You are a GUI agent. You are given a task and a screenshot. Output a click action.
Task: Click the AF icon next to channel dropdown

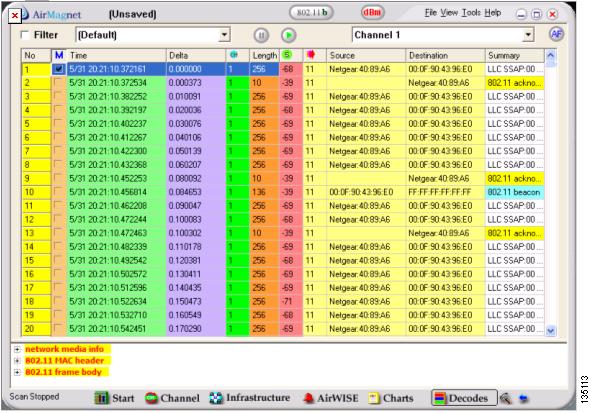tap(556, 34)
